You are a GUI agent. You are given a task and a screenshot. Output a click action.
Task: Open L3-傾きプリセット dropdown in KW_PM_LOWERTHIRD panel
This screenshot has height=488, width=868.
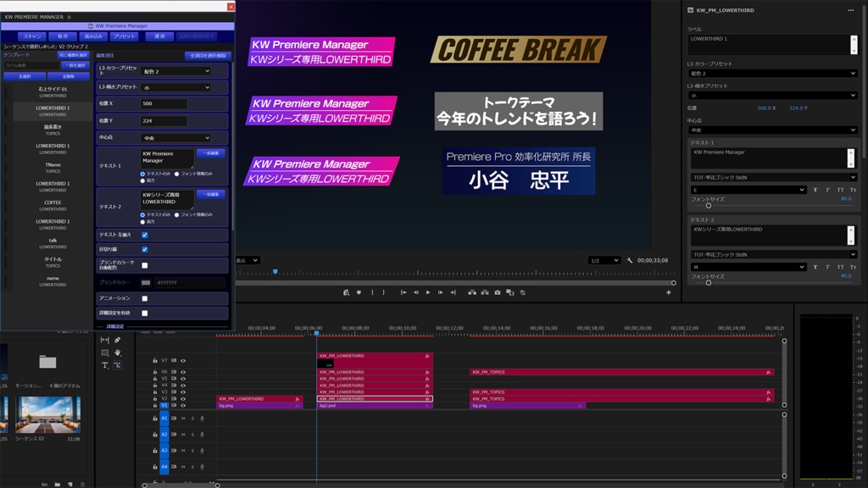[772, 95]
